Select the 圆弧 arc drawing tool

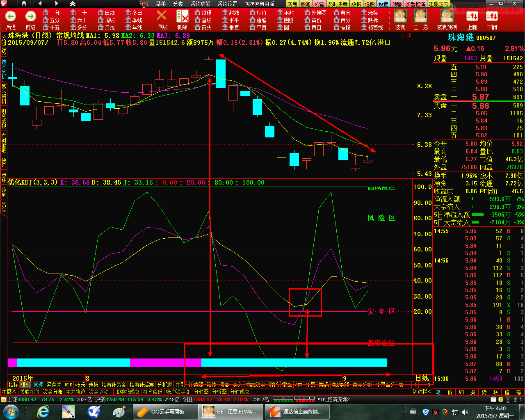tap(285, 20)
